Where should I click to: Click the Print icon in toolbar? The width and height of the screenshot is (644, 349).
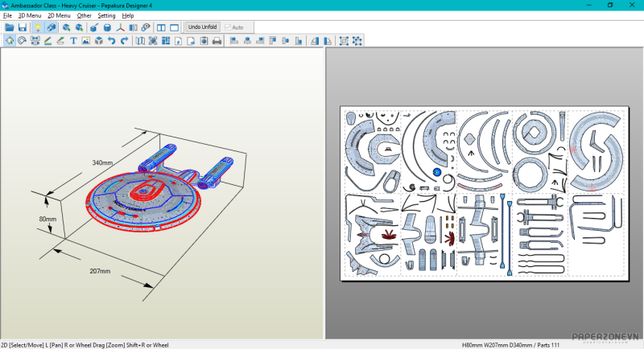[217, 41]
